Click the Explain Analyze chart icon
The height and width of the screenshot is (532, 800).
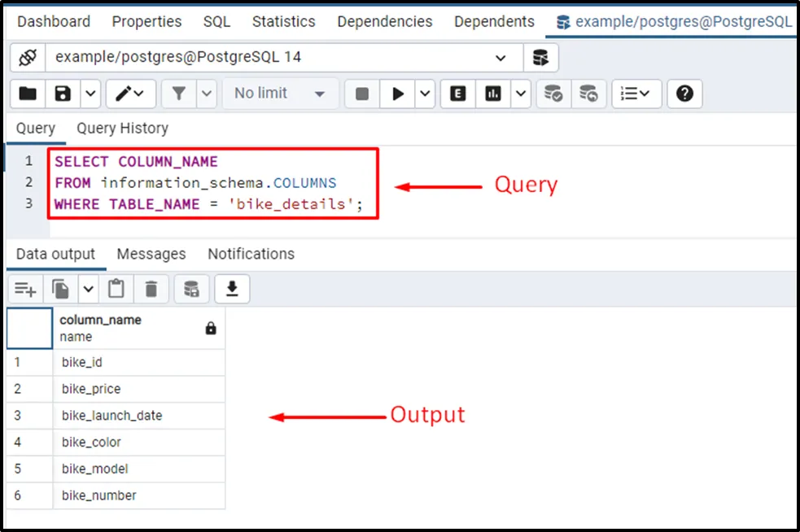[493, 94]
